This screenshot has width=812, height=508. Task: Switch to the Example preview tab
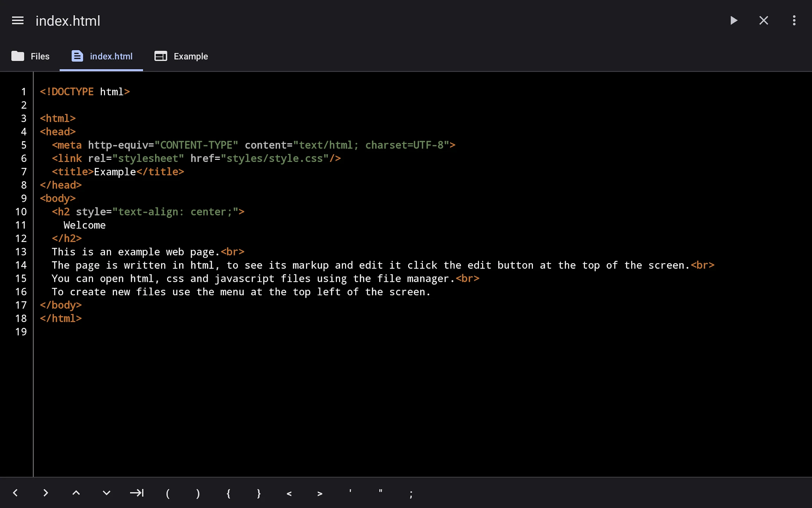click(x=181, y=56)
